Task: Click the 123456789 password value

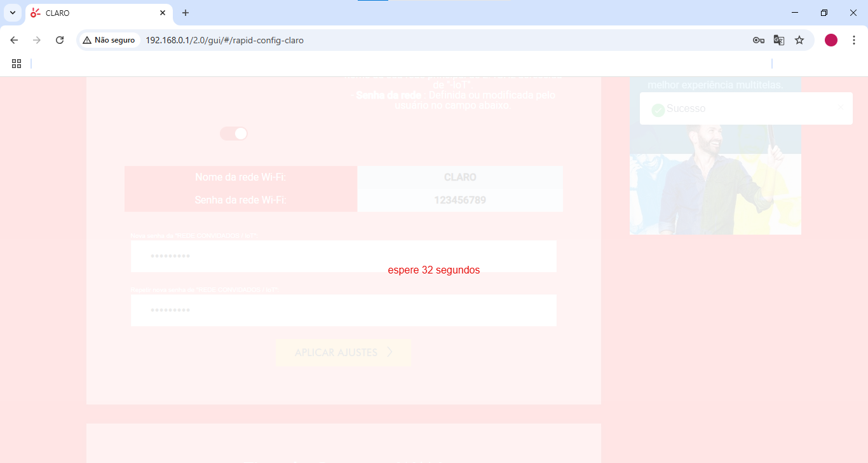Action: [x=460, y=200]
